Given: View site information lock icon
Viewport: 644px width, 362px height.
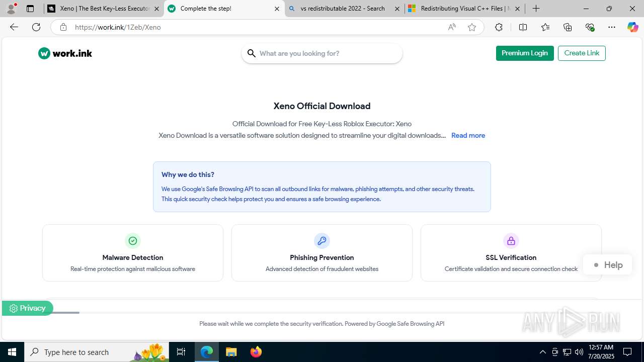Looking at the screenshot, I should pyautogui.click(x=63, y=27).
